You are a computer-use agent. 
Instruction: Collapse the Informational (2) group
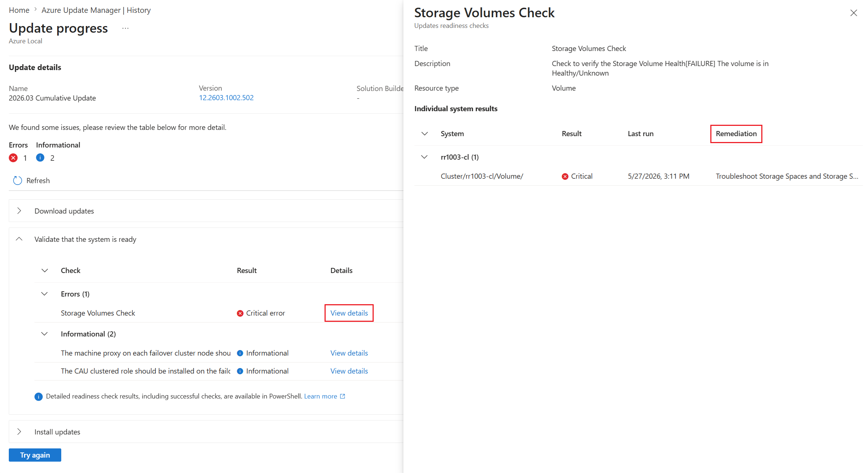[44, 334]
